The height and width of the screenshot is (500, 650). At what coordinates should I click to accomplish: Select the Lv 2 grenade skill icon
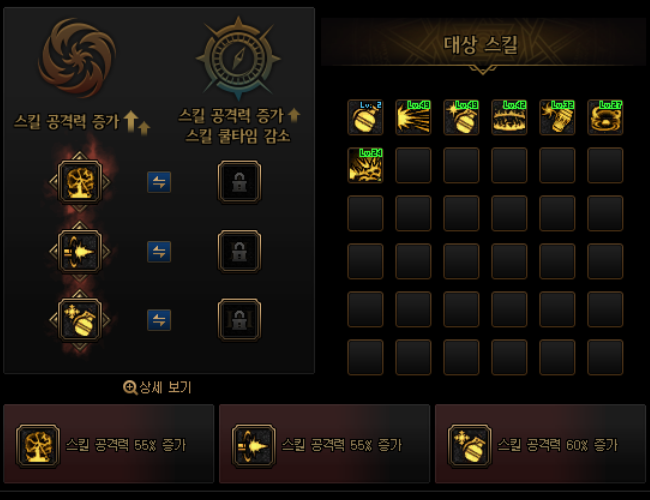tap(365, 117)
